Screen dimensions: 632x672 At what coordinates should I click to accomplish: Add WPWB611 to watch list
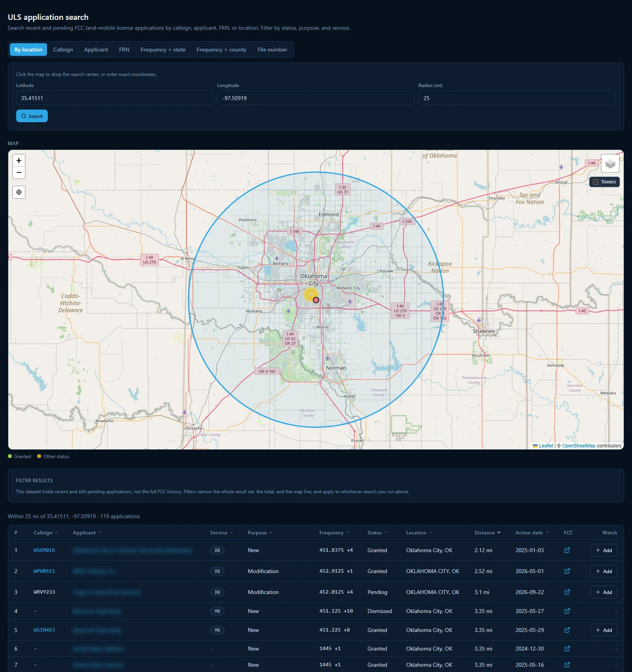604,571
